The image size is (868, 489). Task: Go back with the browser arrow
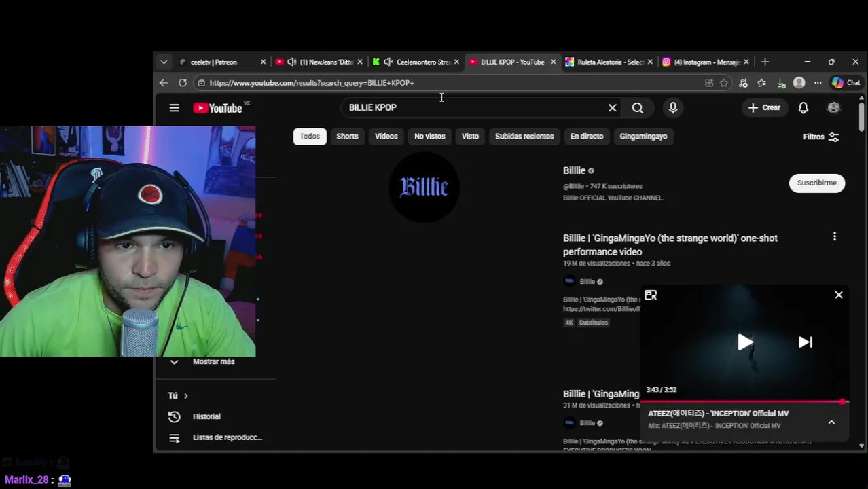[164, 83]
